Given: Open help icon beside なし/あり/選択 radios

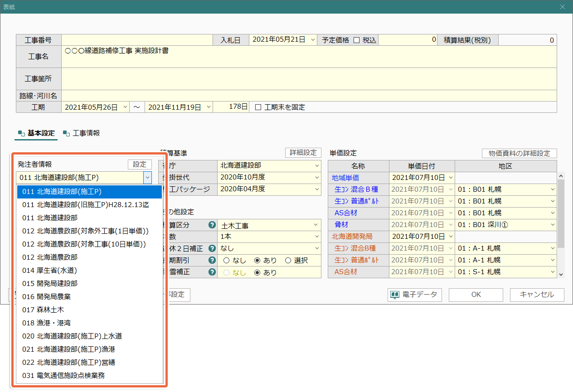Looking at the screenshot, I should (x=211, y=260).
